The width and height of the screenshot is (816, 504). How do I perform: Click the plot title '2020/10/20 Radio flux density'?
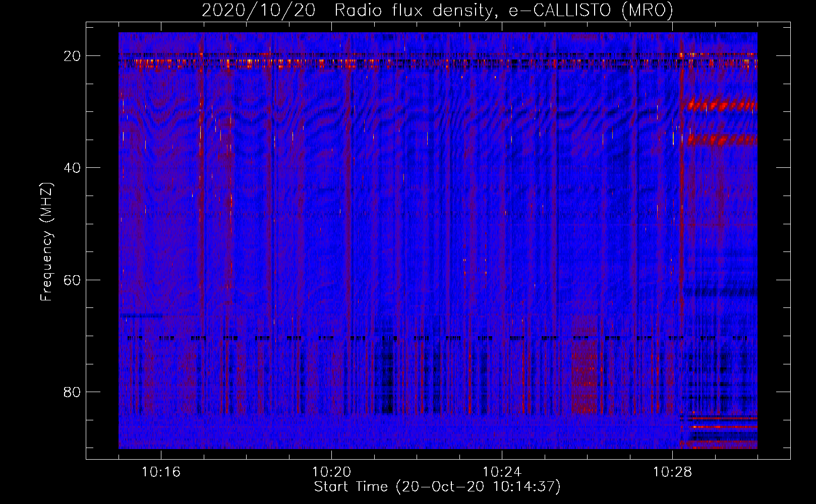pyautogui.click(x=437, y=10)
